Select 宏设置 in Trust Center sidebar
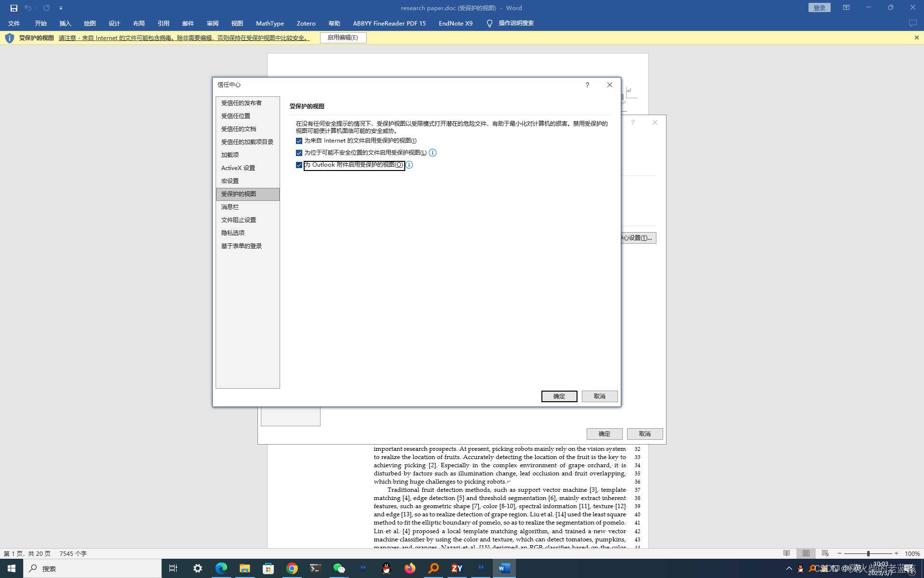The image size is (924, 578). 230,181
